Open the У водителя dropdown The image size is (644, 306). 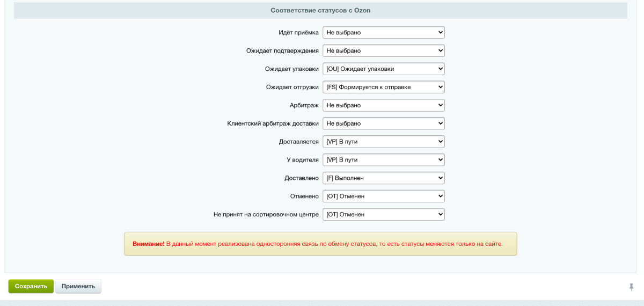pyautogui.click(x=384, y=160)
